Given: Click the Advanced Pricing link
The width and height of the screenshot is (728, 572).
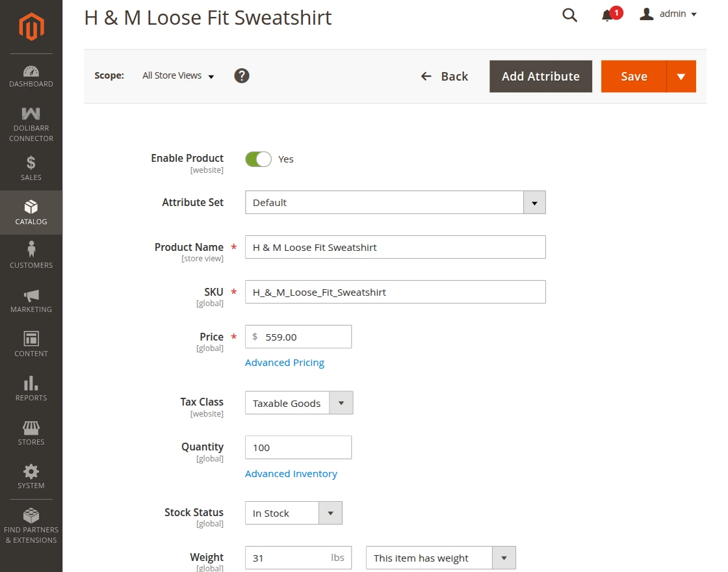Looking at the screenshot, I should 284,362.
